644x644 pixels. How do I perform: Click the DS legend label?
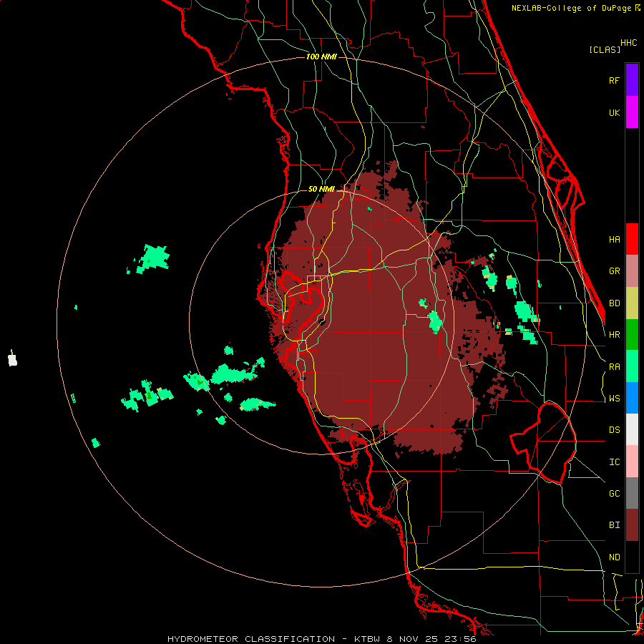pyautogui.click(x=614, y=430)
